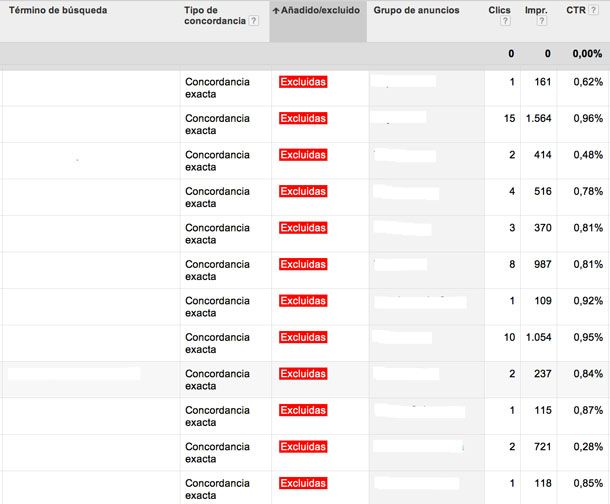This screenshot has width=610, height=504.
Task: Click the total 0,00% CTR summary cell
Action: (586, 54)
